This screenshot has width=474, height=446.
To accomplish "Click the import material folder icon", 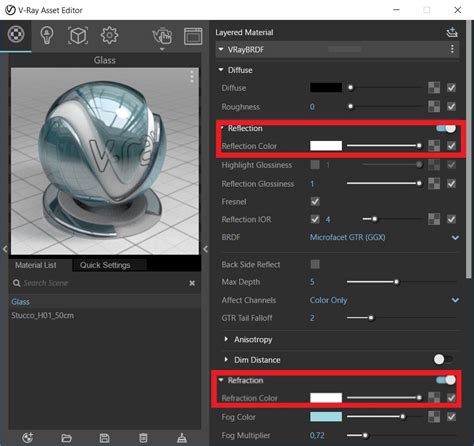I will (x=66, y=438).
